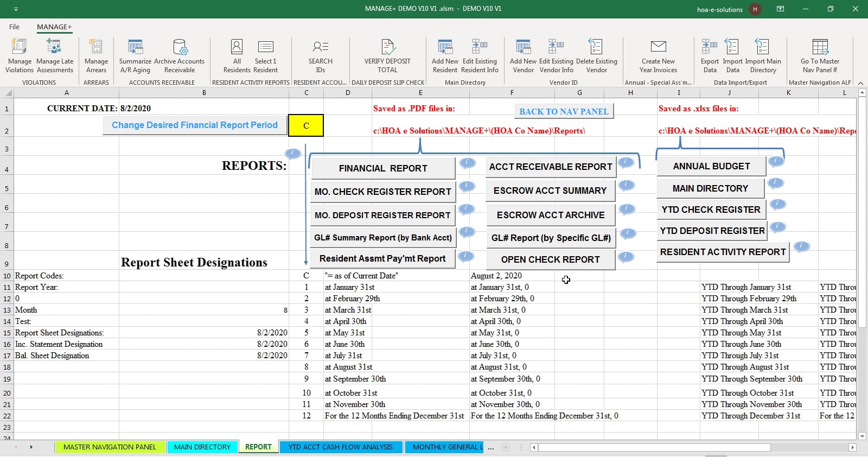868x457 pixels.
Task: Open Manage Late Assessments tool
Action: coord(55,56)
